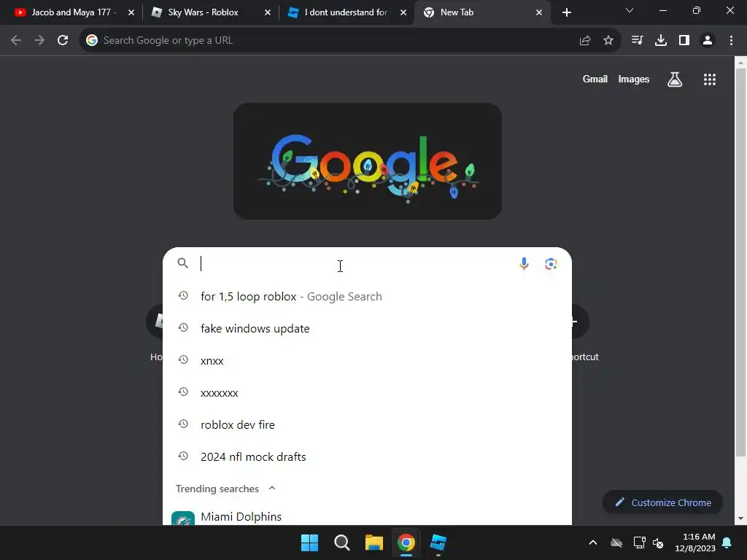Select suggestion for 1,5 loop roblox

coord(367,296)
